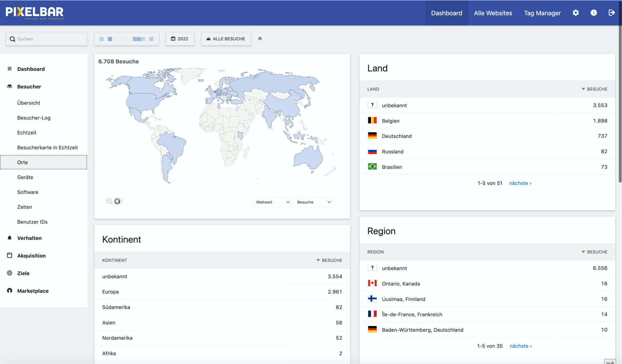Click the logout icon in header
Viewport: 622px width, 364px height.
(x=611, y=13)
